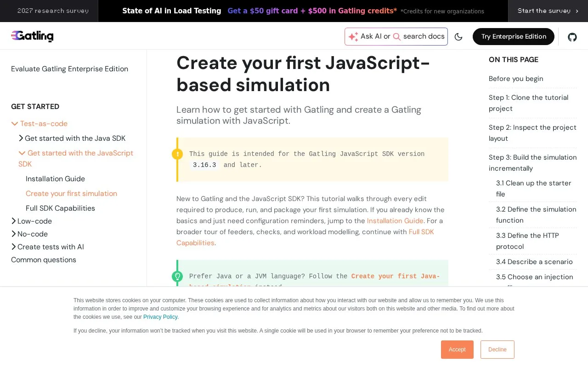The height and width of the screenshot is (368, 588).
Task: Click the 3.16.3 version code text
Action: [204, 165]
